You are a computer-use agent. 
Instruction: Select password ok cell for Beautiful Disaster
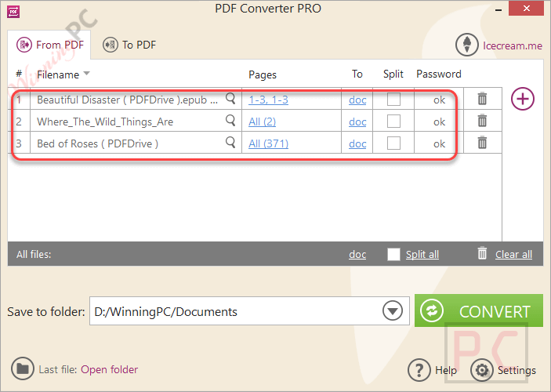click(439, 100)
